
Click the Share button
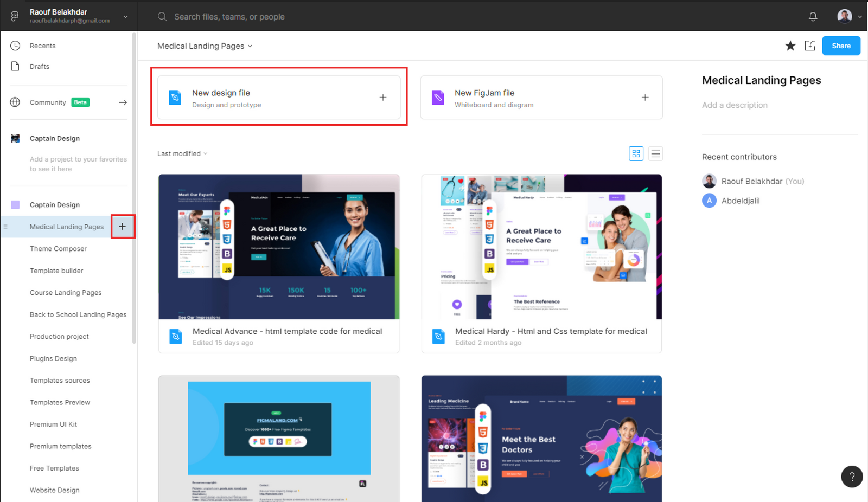tap(840, 46)
